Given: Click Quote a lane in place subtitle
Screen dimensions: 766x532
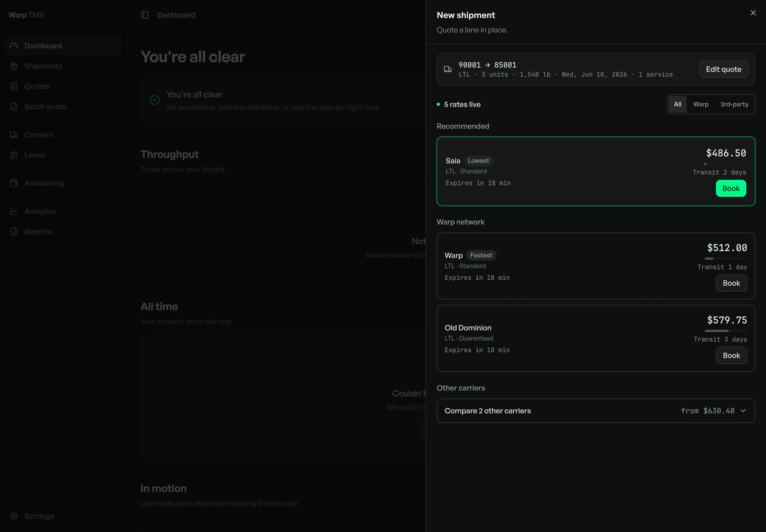Looking at the screenshot, I should pyautogui.click(x=472, y=30).
